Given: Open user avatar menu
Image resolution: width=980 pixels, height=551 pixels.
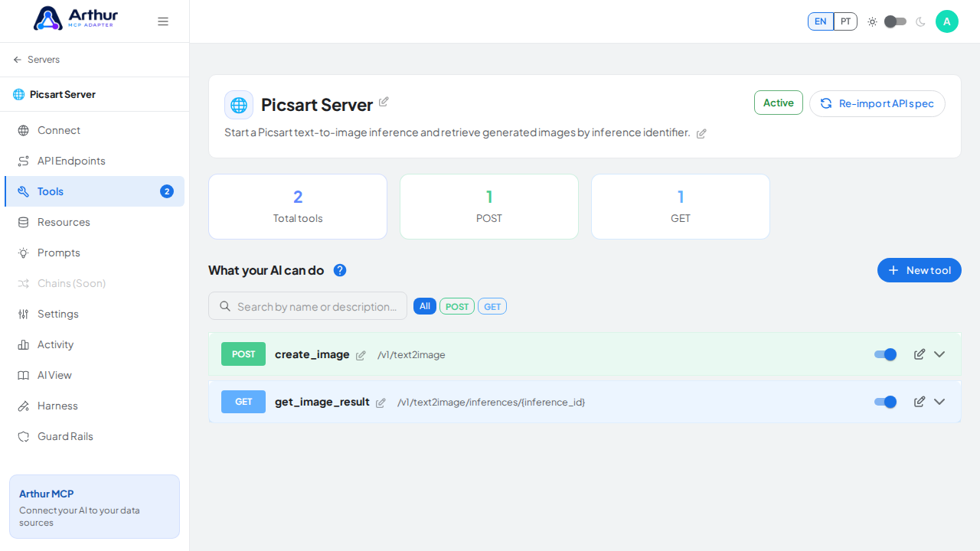Looking at the screenshot, I should tap(947, 21).
